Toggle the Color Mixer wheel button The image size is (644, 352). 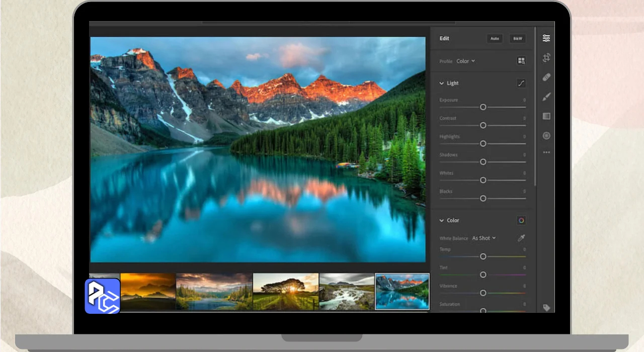click(521, 220)
